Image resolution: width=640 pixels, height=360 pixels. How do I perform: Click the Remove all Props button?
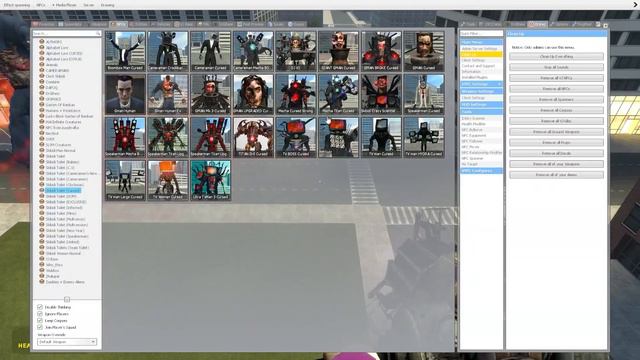click(x=556, y=142)
